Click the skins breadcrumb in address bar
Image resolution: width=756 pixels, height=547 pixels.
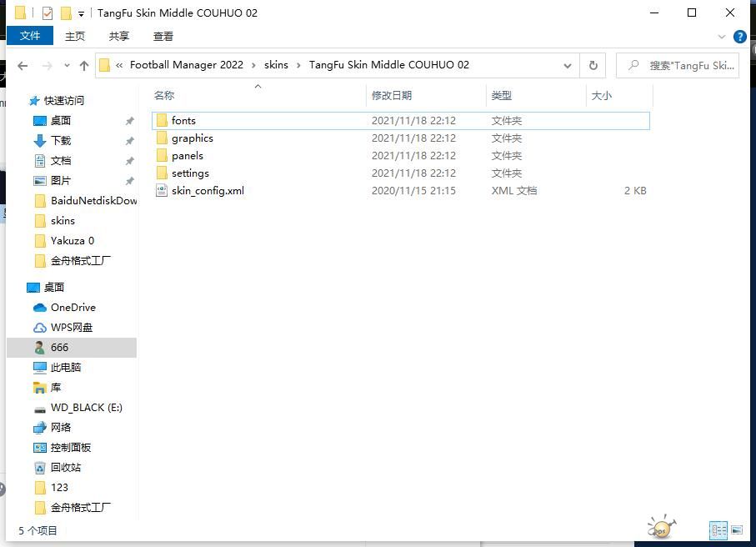[x=275, y=65]
